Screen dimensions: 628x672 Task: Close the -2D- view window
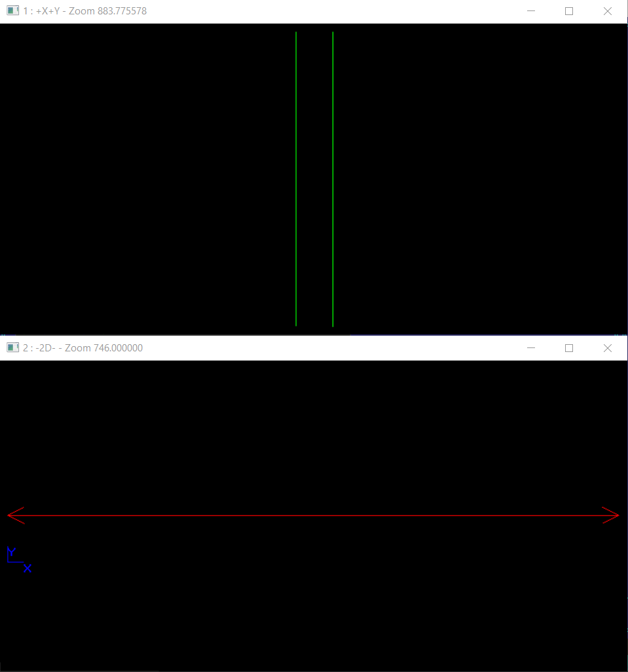point(607,348)
